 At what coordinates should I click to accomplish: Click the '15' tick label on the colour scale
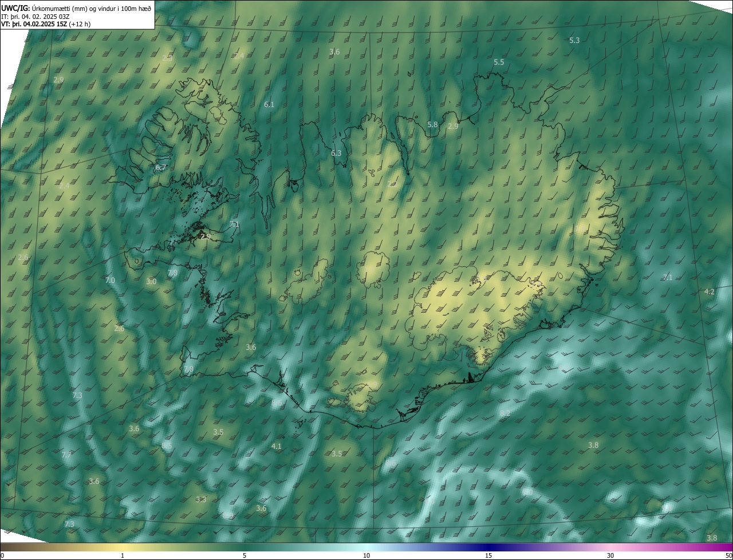488,555
